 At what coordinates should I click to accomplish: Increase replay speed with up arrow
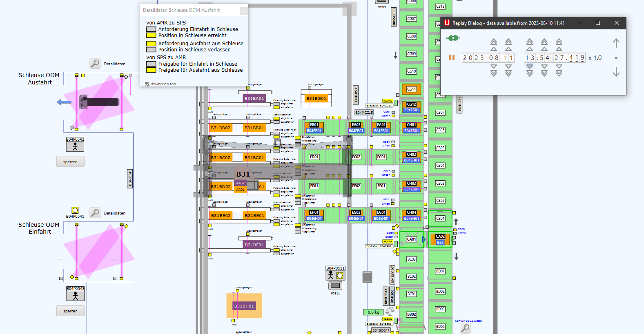tap(616, 43)
